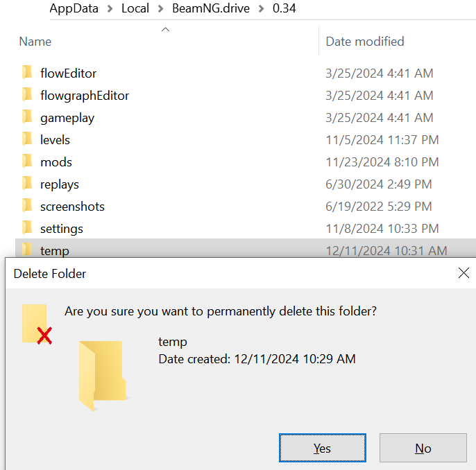The width and height of the screenshot is (476, 470).
Task: Expand the chevron after AppData in breadcrumb
Action: coord(110,9)
